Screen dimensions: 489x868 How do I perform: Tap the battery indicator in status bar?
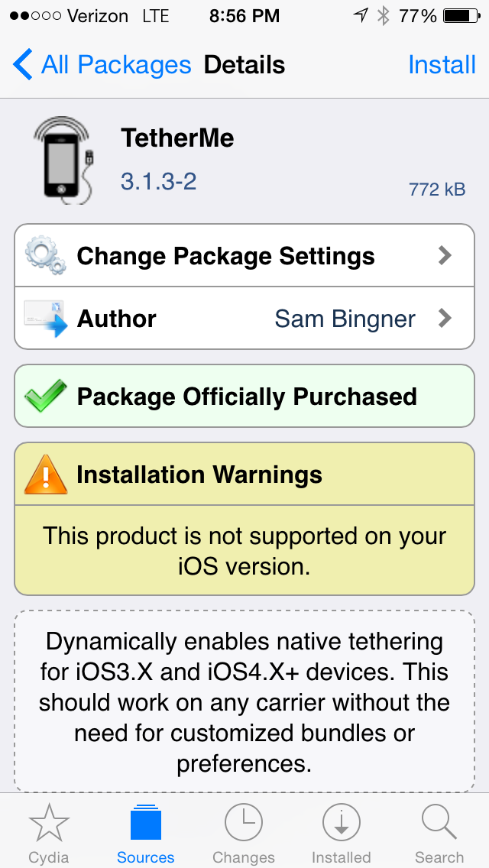coord(461,16)
